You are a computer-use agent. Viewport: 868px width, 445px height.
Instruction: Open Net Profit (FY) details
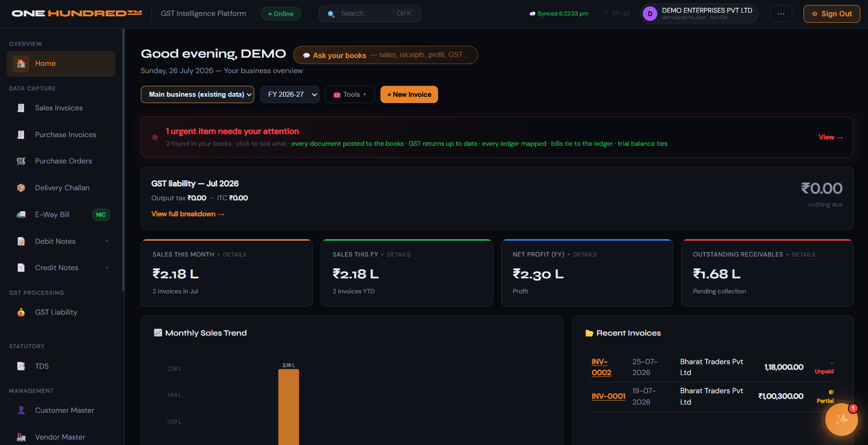point(585,255)
